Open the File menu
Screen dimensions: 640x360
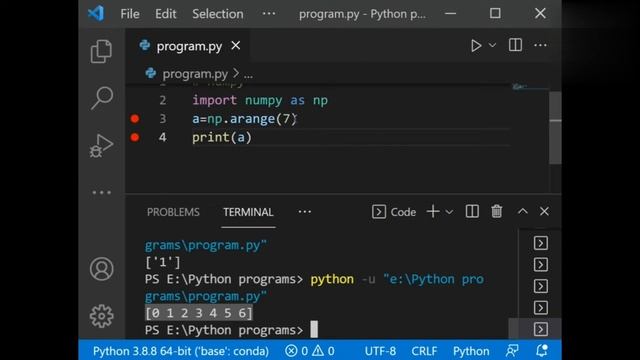click(x=130, y=14)
